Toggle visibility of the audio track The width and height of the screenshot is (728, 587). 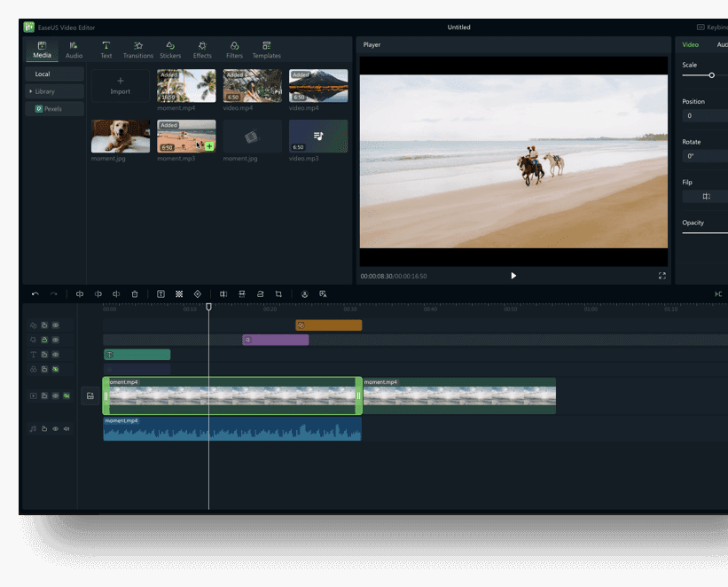point(55,428)
